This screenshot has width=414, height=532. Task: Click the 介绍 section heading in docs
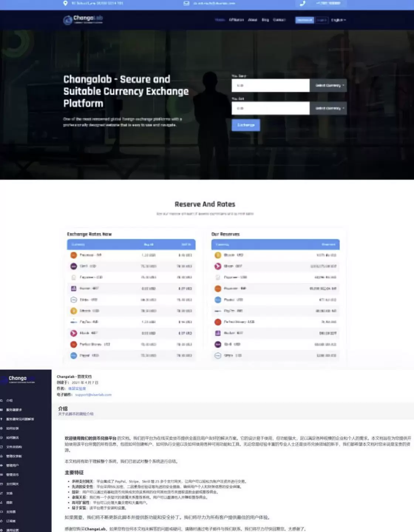pos(63,408)
